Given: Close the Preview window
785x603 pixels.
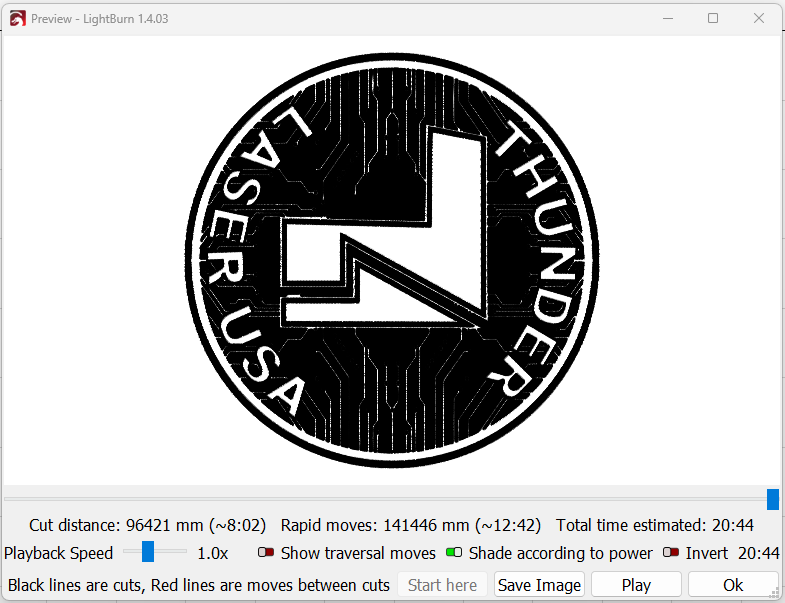Looking at the screenshot, I should (758, 19).
